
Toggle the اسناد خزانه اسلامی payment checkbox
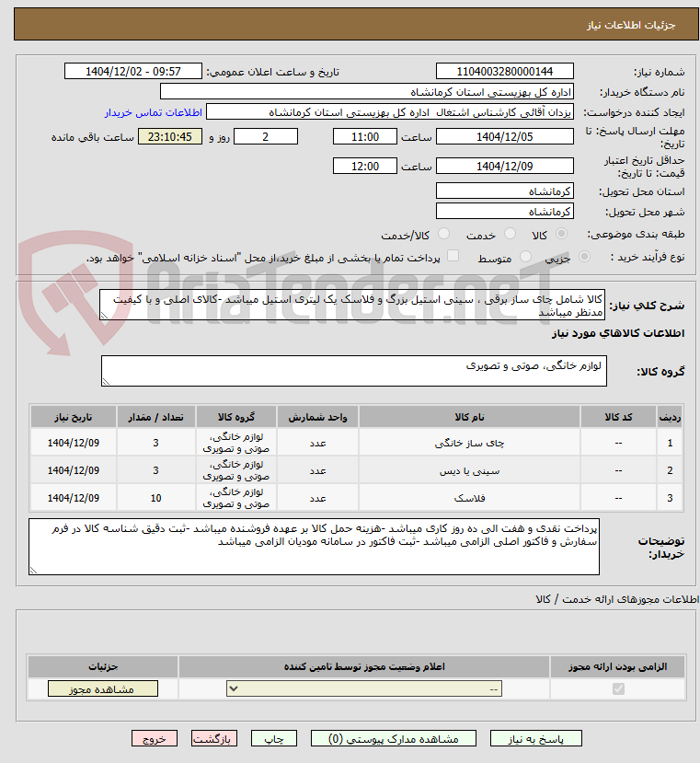tap(453, 256)
